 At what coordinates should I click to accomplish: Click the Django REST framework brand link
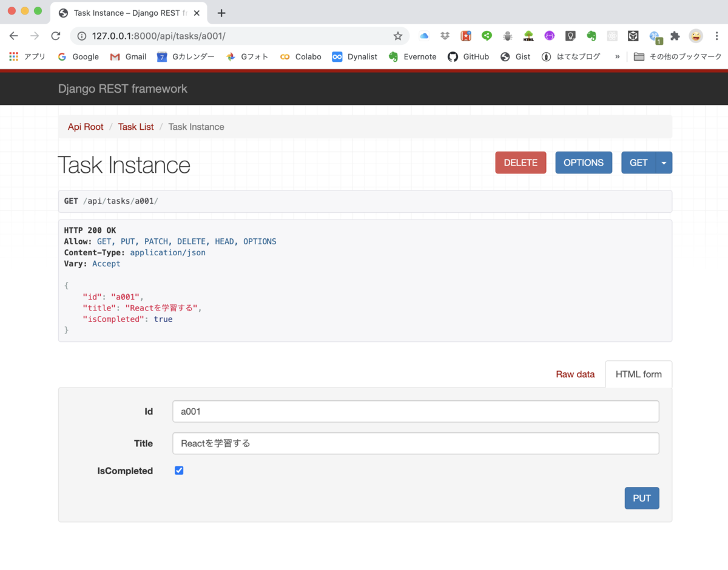[123, 89]
